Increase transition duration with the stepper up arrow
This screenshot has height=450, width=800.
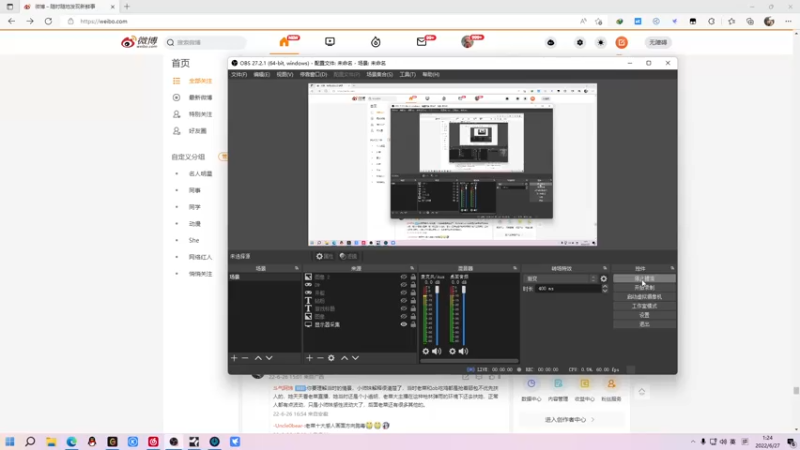(605, 287)
